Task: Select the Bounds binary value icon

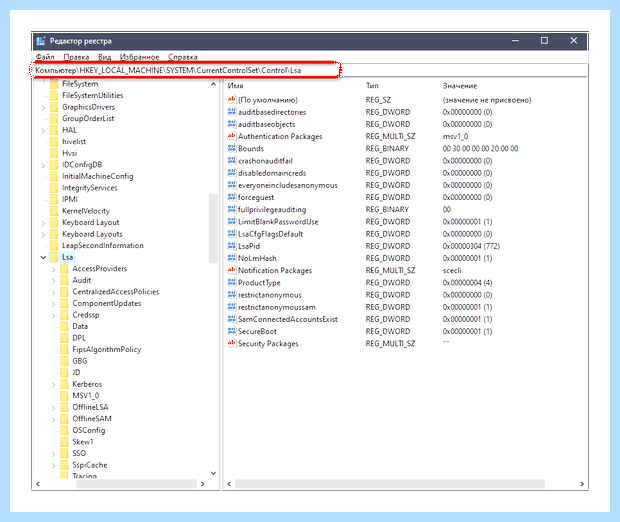Action: click(x=232, y=148)
